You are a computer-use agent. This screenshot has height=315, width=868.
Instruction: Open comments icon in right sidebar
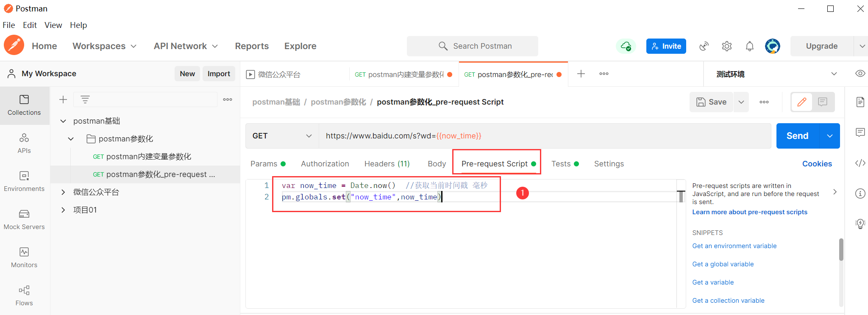[860, 133]
